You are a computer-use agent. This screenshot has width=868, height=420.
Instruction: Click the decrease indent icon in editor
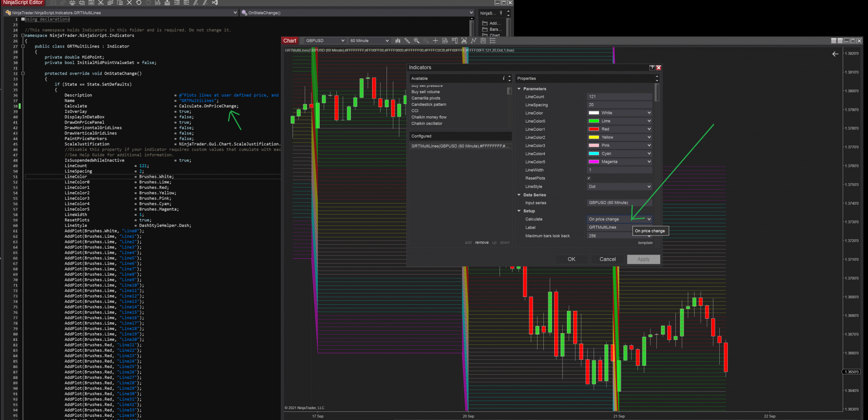click(177, 3)
